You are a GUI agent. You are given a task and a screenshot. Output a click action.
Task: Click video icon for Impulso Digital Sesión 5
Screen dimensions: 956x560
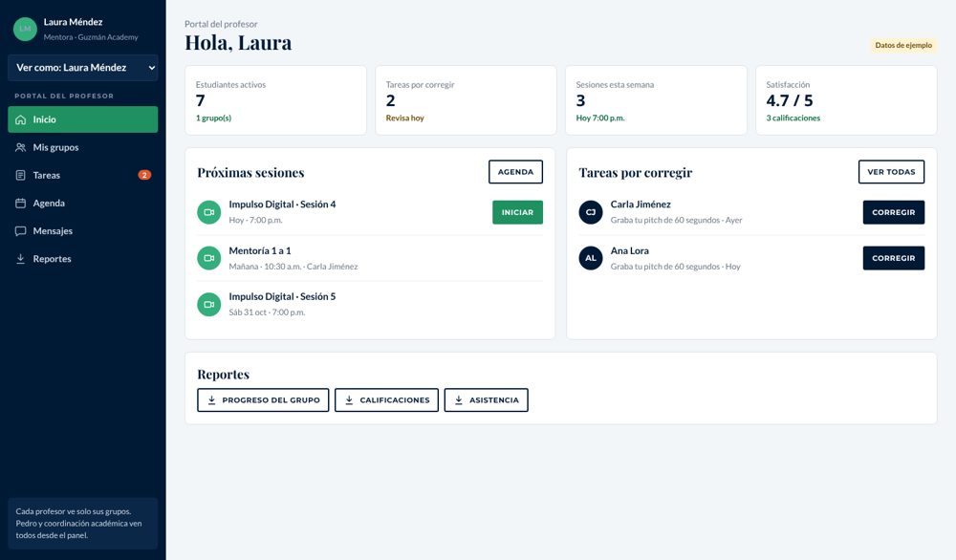[x=209, y=304]
